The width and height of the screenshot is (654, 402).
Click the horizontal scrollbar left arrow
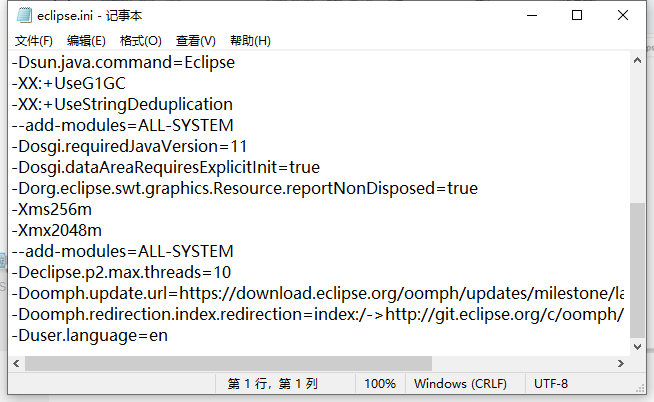coord(16,364)
